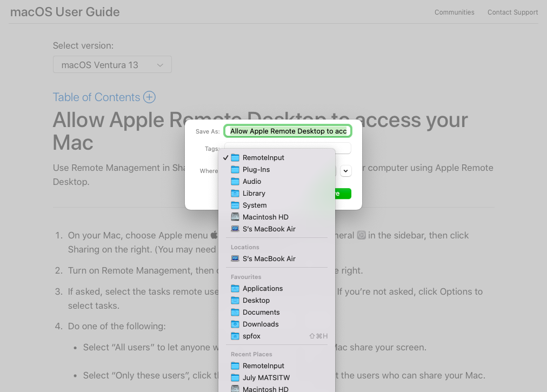Choose Desktop in Favourites
This screenshot has height=392, width=547.
[277, 301]
